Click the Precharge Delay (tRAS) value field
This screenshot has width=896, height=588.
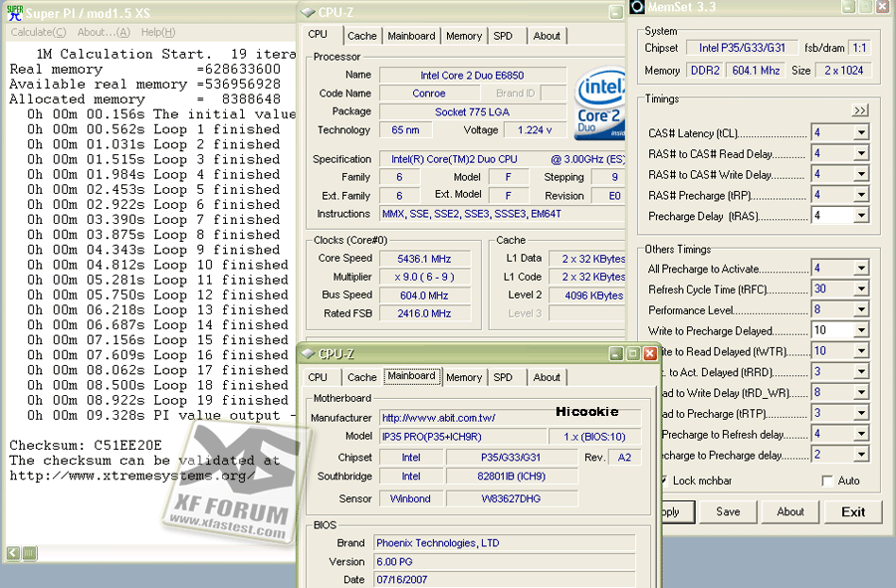click(x=832, y=216)
